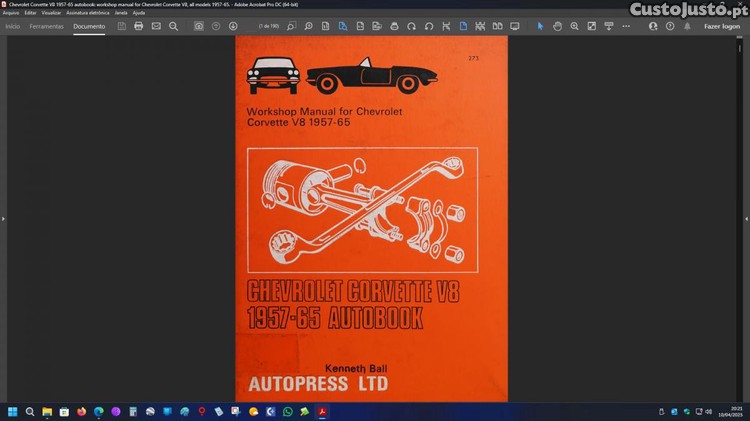The width and height of the screenshot is (750, 421).
Task: Expand the left navigation pane arrow
Action: coord(4,218)
